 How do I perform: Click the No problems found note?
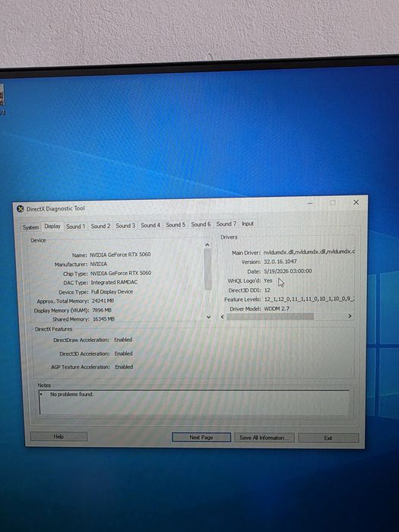(x=71, y=394)
